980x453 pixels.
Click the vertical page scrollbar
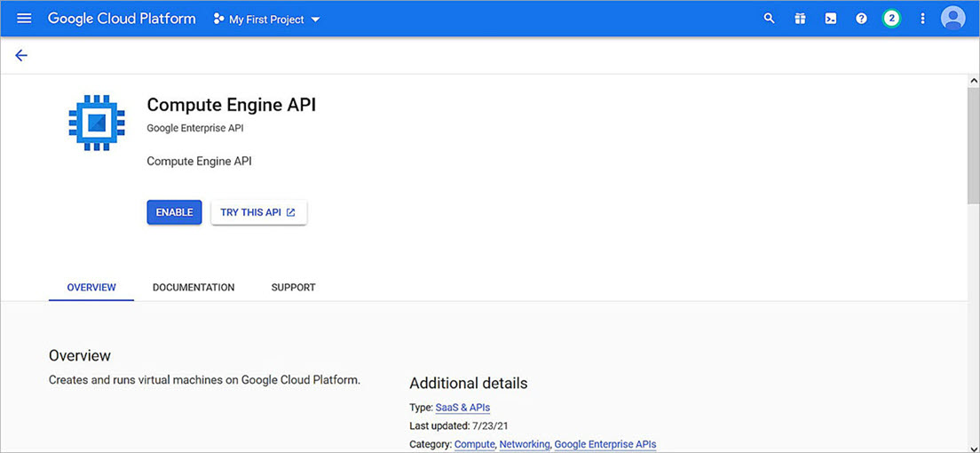click(973, 142)
